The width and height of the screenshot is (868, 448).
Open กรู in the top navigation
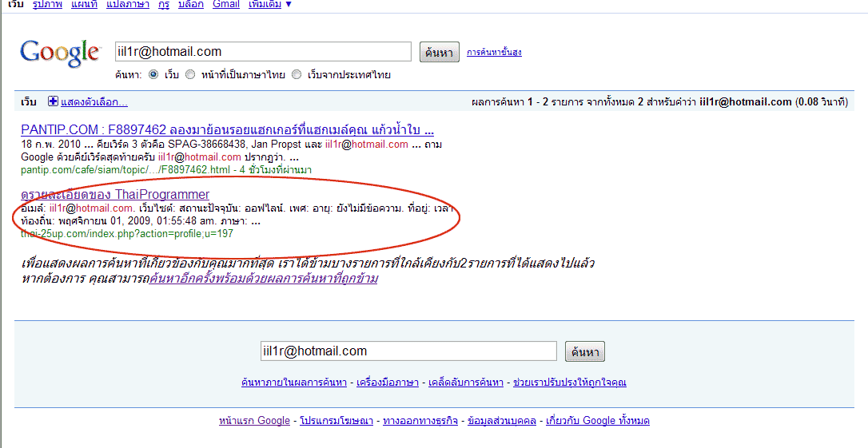164,5
